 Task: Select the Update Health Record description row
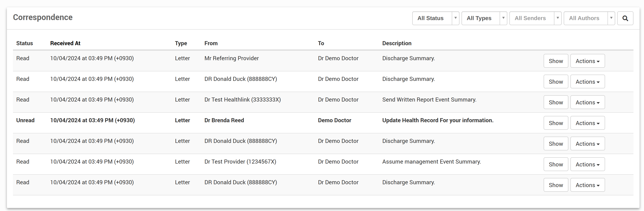438,121
